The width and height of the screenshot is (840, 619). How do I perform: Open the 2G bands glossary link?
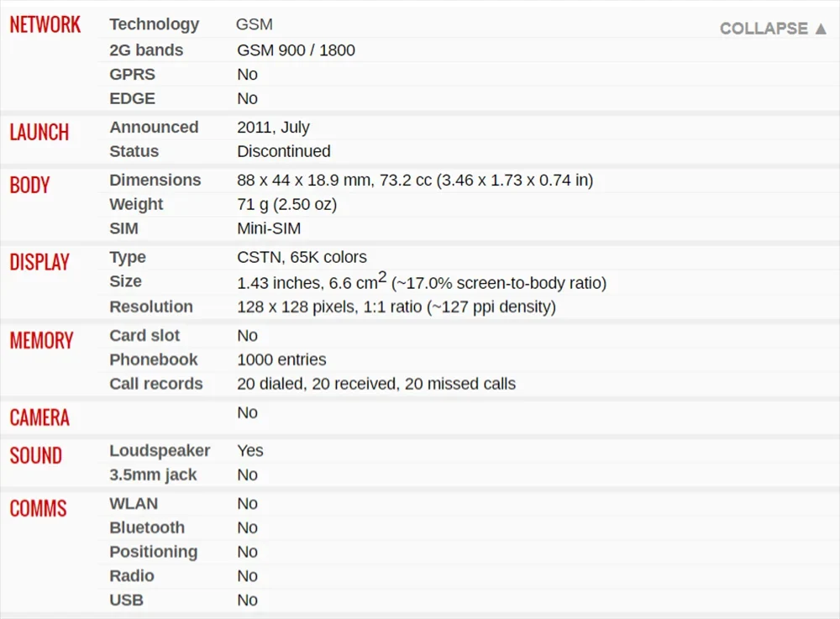[x=146, y=50]
